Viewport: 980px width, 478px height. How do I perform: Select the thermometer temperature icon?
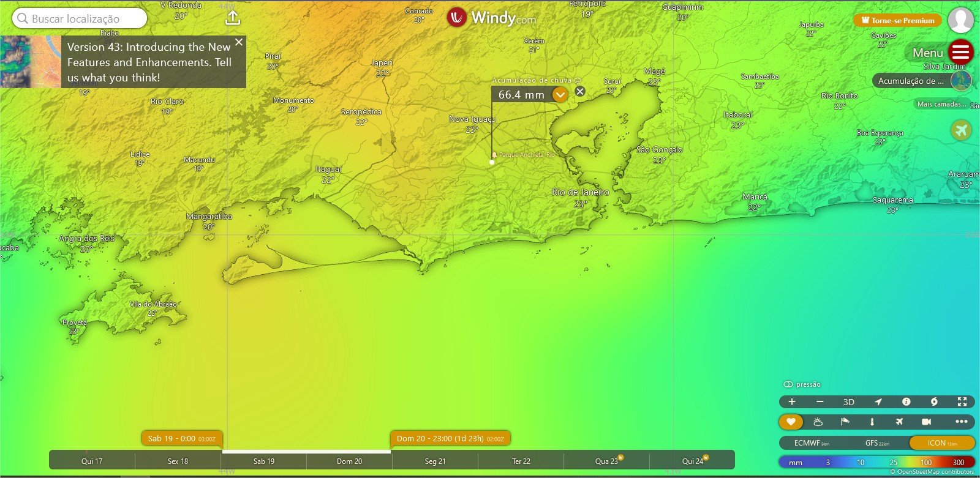coord(872,422)
